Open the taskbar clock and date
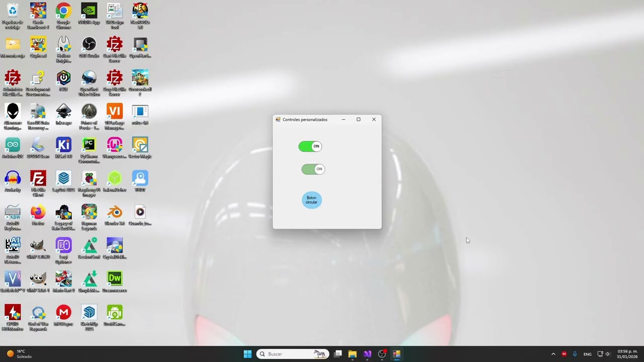 (627, 354)
